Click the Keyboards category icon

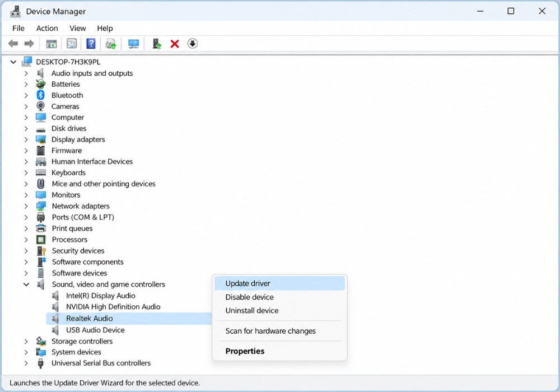(x=41, y=172)
